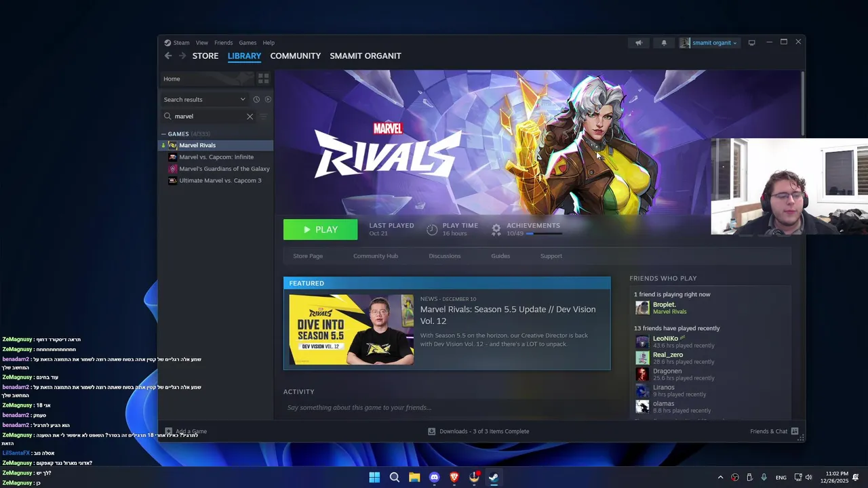Screen dimensions: 868x488
Task: Open Brave browser from the taskbar
Action: pos(454,477)
